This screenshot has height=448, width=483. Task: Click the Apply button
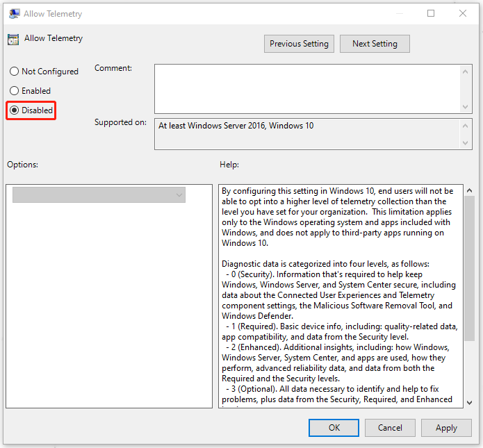[446, 428]
